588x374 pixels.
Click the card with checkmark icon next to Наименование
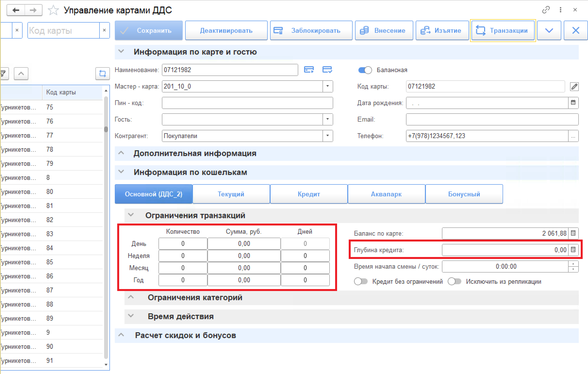pyautogui.click(x=327, y=70)
